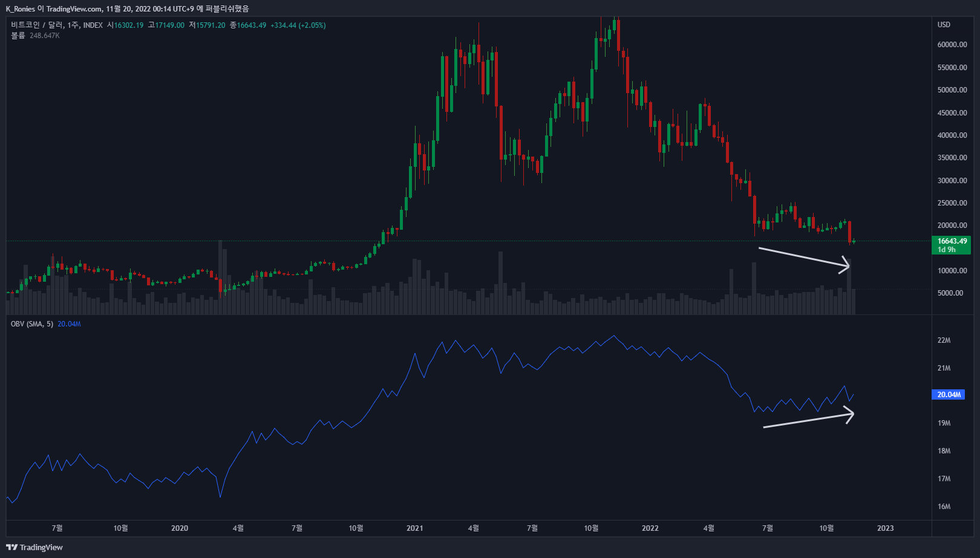
Task: Click the 10000.00 price axis label
Action: (952, 271)
